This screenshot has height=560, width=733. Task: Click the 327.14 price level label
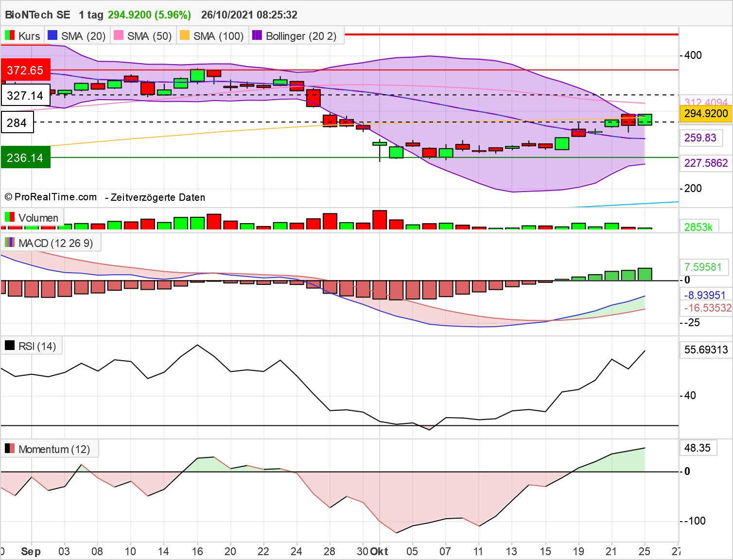25,96
